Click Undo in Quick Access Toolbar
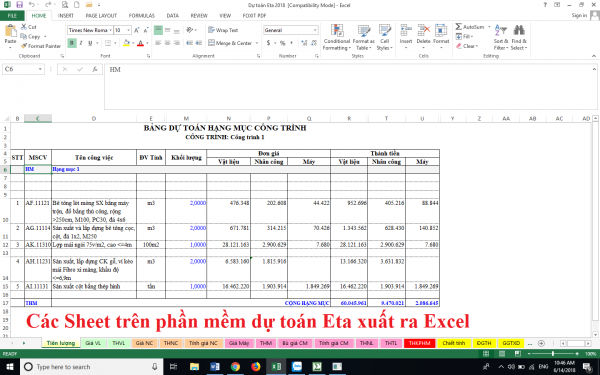This screenshot has width=600, height=375. [32, 5]
